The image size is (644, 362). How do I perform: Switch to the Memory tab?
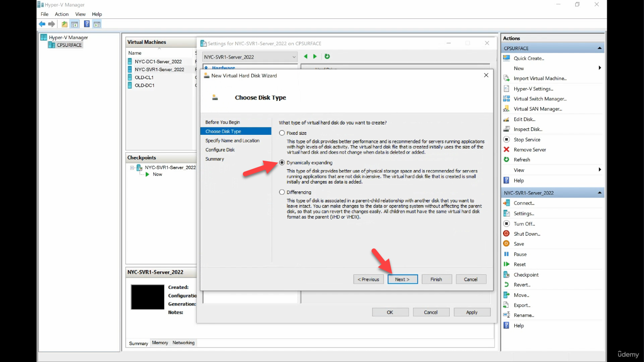[160, 343]
